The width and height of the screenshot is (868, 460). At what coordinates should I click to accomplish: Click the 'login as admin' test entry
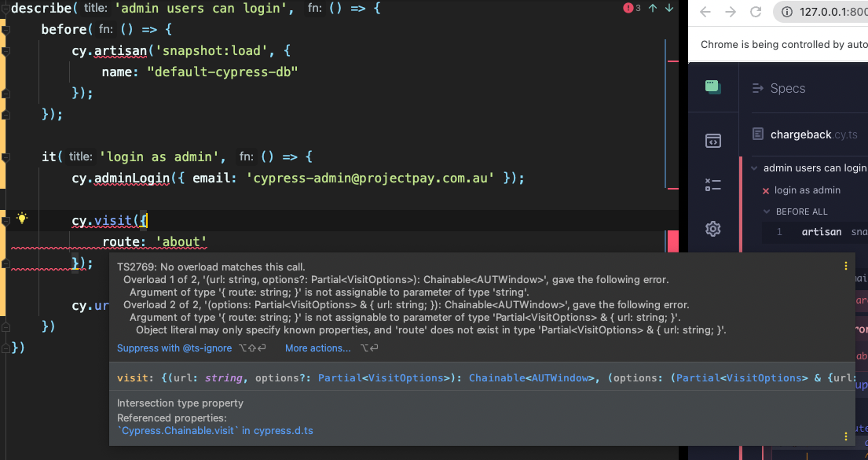point(807,190)
